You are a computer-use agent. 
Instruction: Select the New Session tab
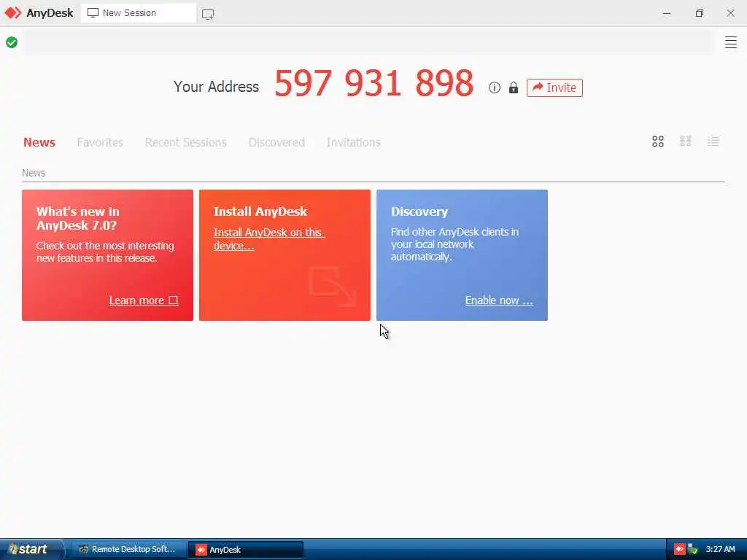tap(138, 13)
